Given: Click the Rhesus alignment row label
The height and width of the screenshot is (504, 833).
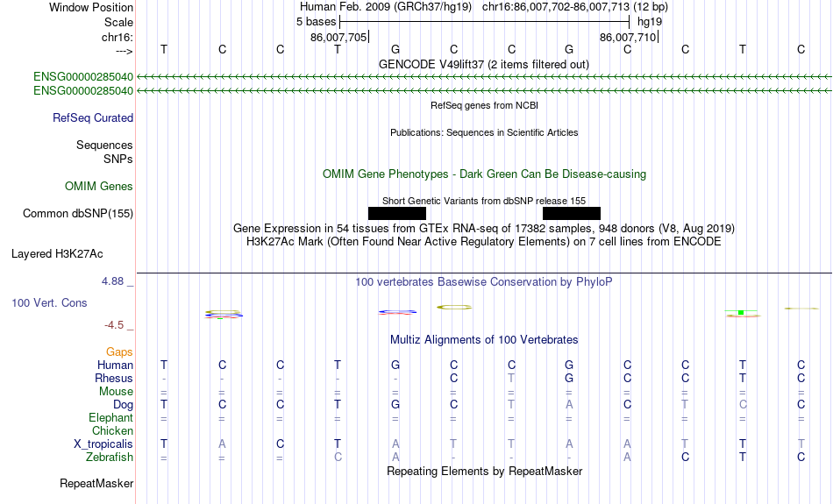Looking at the screenshot, I should (x=114, y=379).
